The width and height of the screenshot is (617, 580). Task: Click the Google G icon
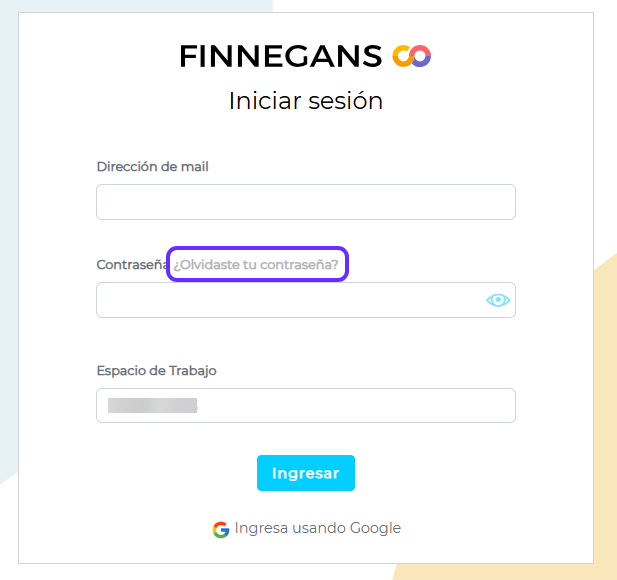(221, 529)
